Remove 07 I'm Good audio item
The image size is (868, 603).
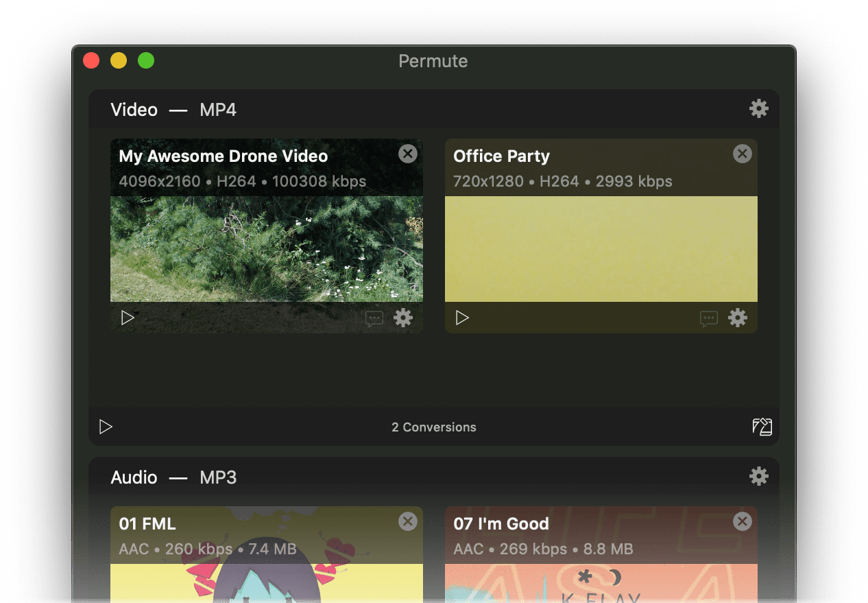(742, 521)
